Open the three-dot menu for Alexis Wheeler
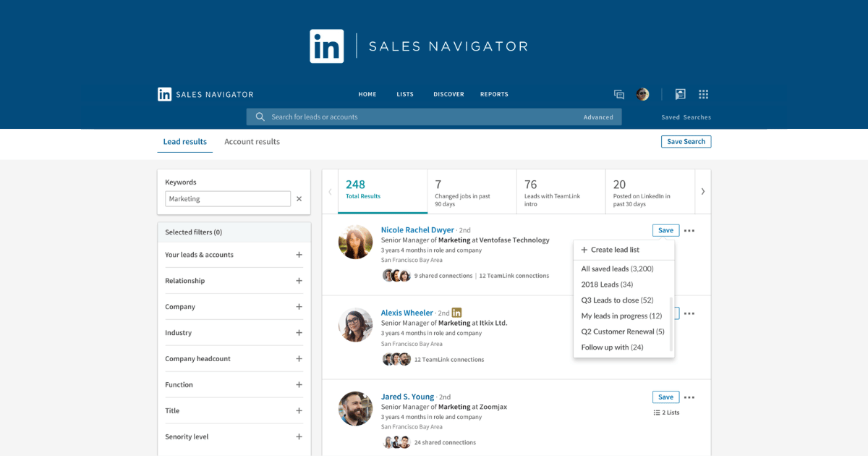This screenshot has width=868, height=456. coord(689,313)
